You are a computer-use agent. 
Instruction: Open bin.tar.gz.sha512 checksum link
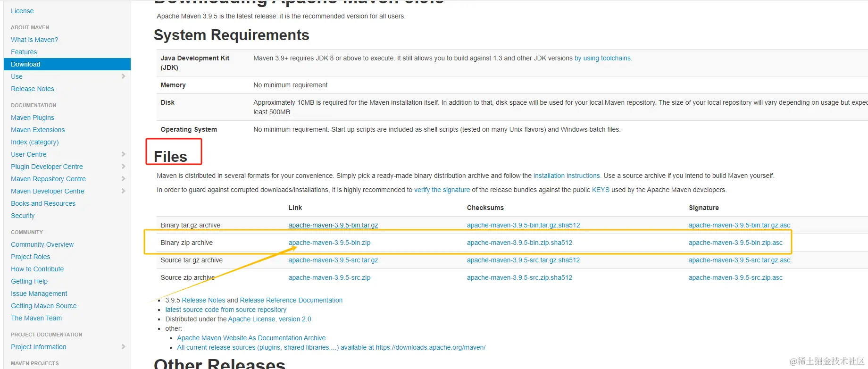click(524, 225)
